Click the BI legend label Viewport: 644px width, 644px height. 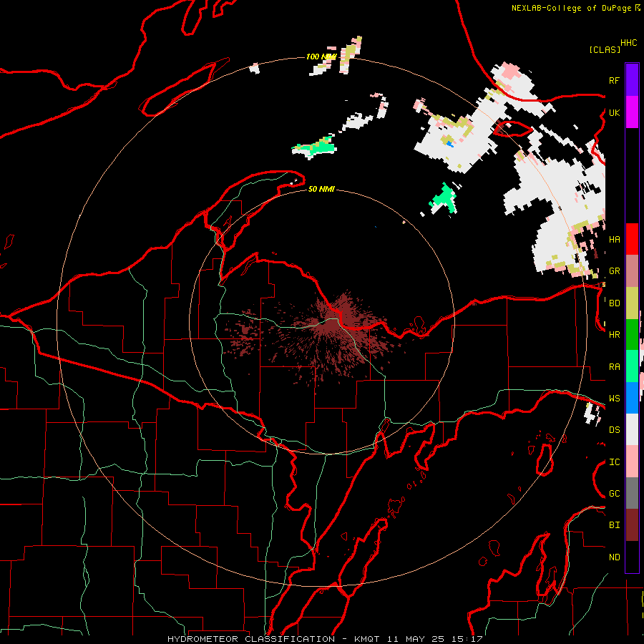pyautogui.click(x=614, y=525)
